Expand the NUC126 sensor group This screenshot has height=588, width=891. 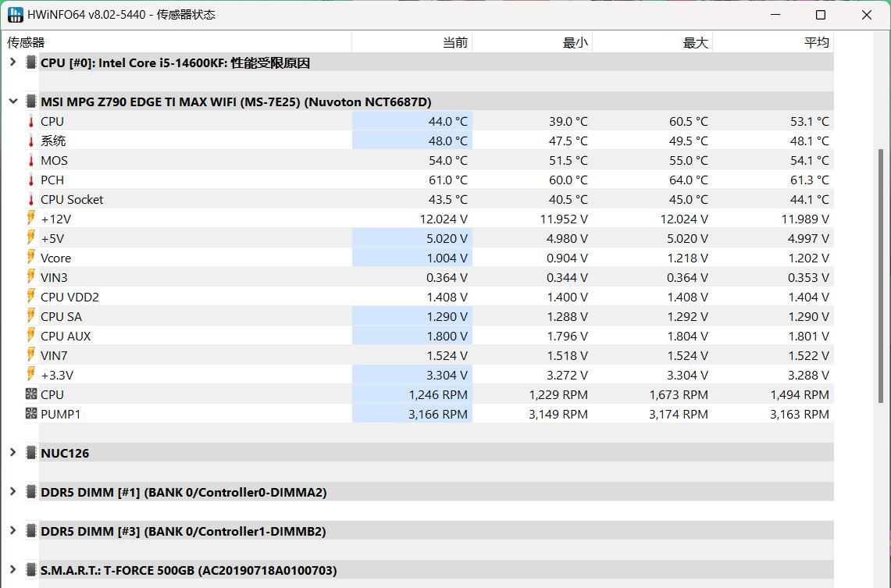tap(12, 453)
